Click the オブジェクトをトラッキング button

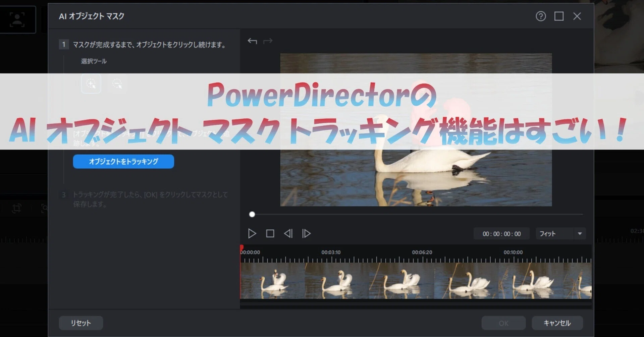(123, 161)
